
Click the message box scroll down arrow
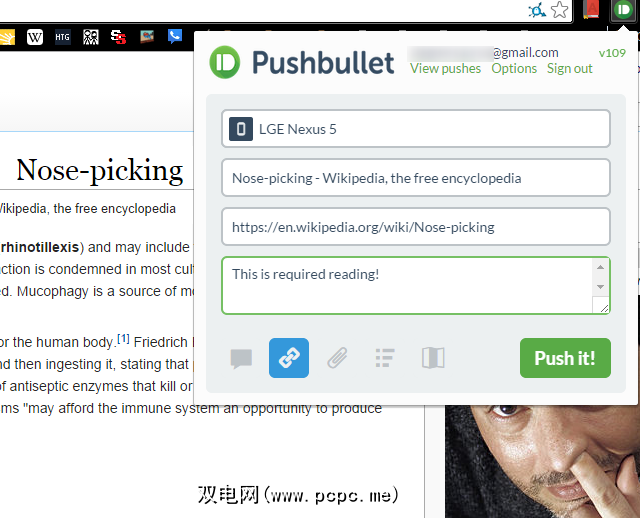[x=600, y=287]
